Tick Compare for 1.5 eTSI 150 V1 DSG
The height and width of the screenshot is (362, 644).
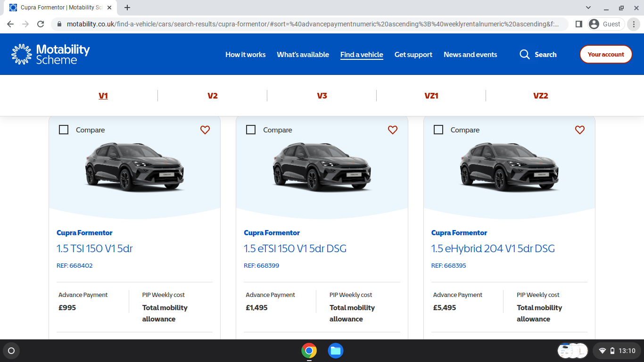pos(251,130)
